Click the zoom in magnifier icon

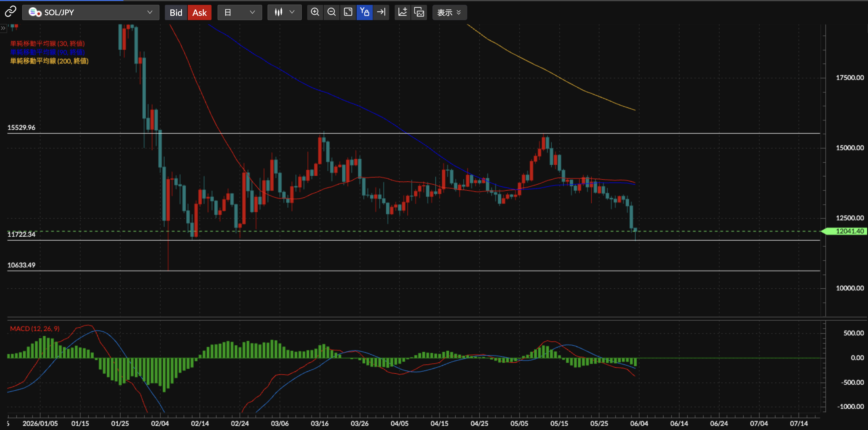coord(315,12)
